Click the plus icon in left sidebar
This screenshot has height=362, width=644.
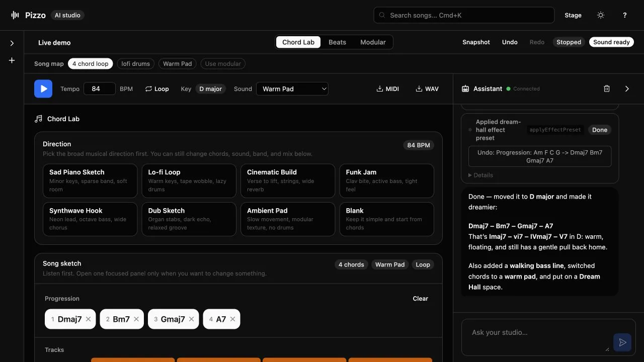12,60
